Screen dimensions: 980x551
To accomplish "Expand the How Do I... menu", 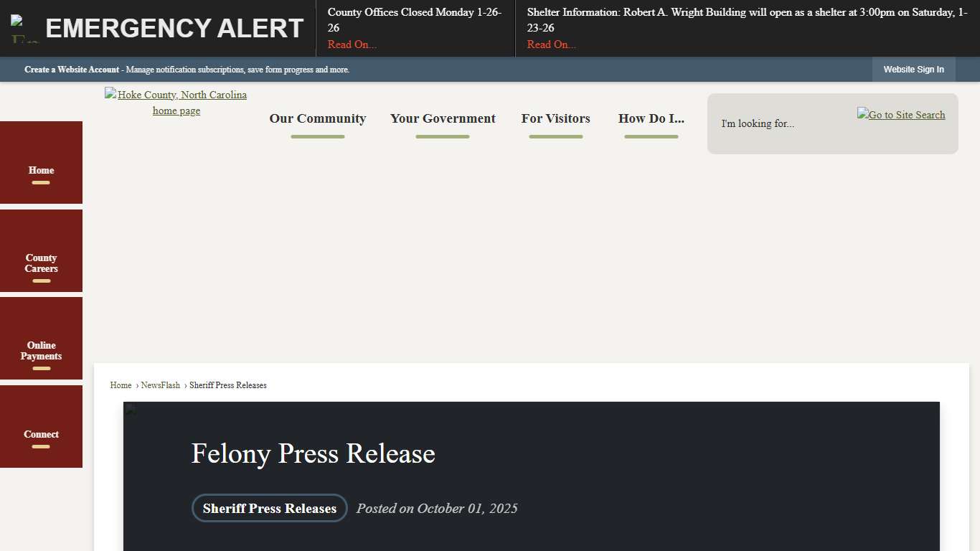I will (651, 118).
